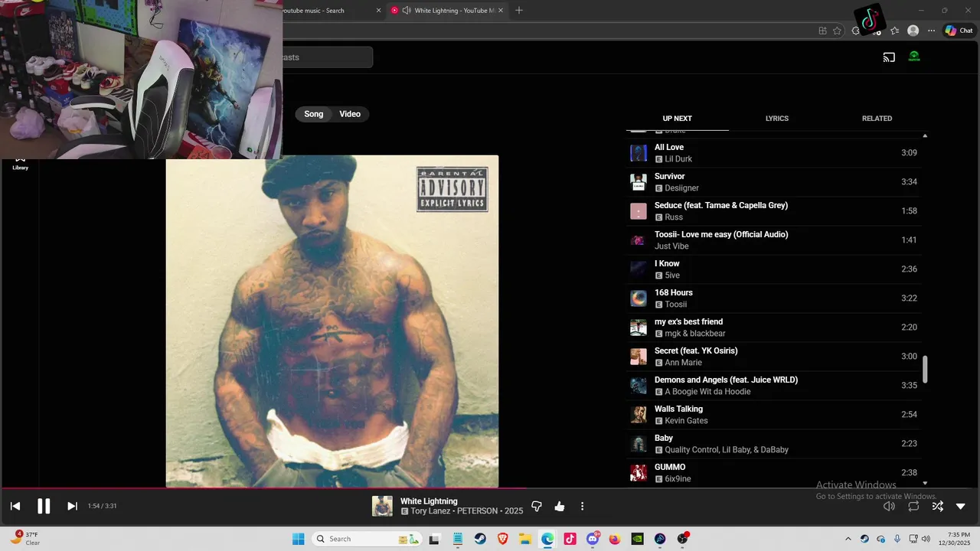980x551 pixels.
Task: Click the audio playing speaker icon on browser tab
Action: [407, 10]
